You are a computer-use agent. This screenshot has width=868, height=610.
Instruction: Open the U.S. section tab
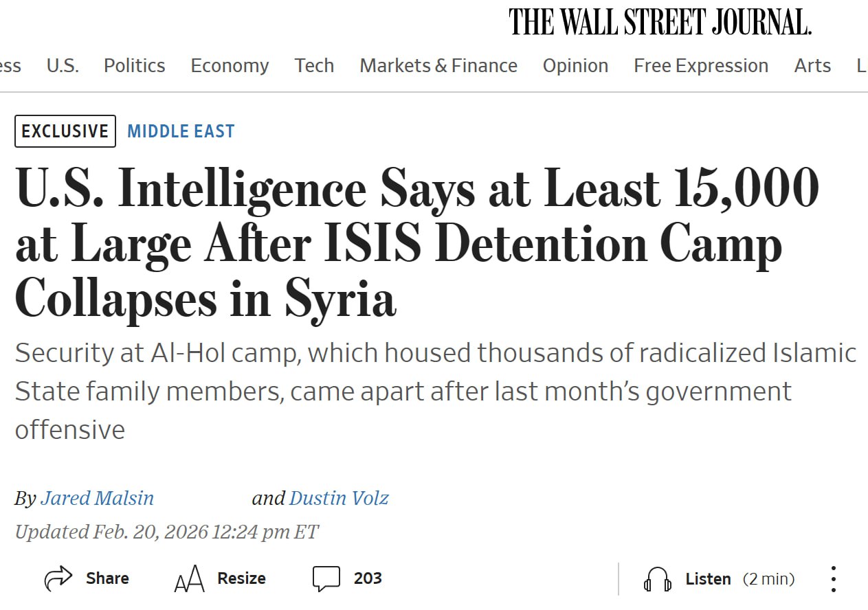point(63,66)
